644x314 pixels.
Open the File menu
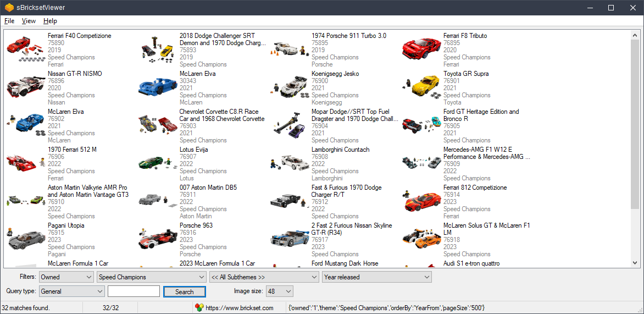point(9,21)
